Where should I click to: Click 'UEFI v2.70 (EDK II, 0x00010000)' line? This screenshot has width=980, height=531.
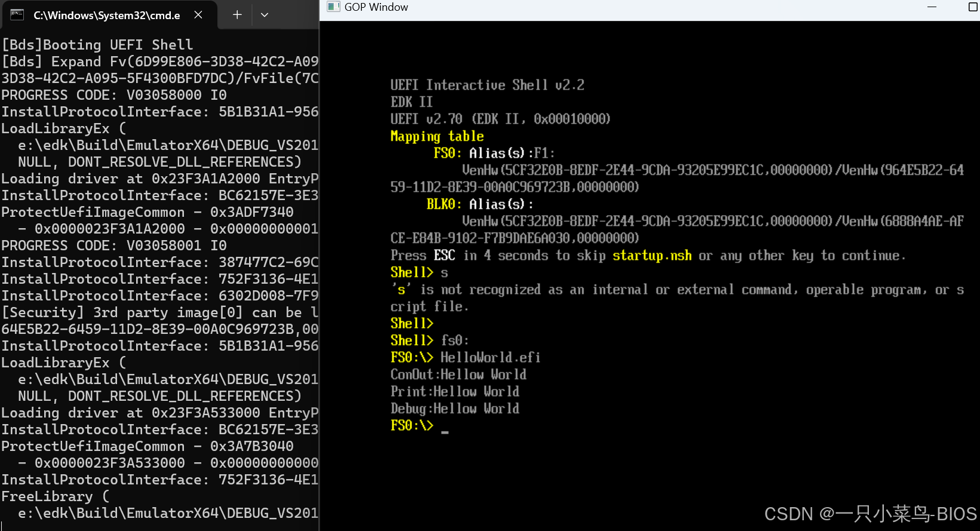[500, 119]
